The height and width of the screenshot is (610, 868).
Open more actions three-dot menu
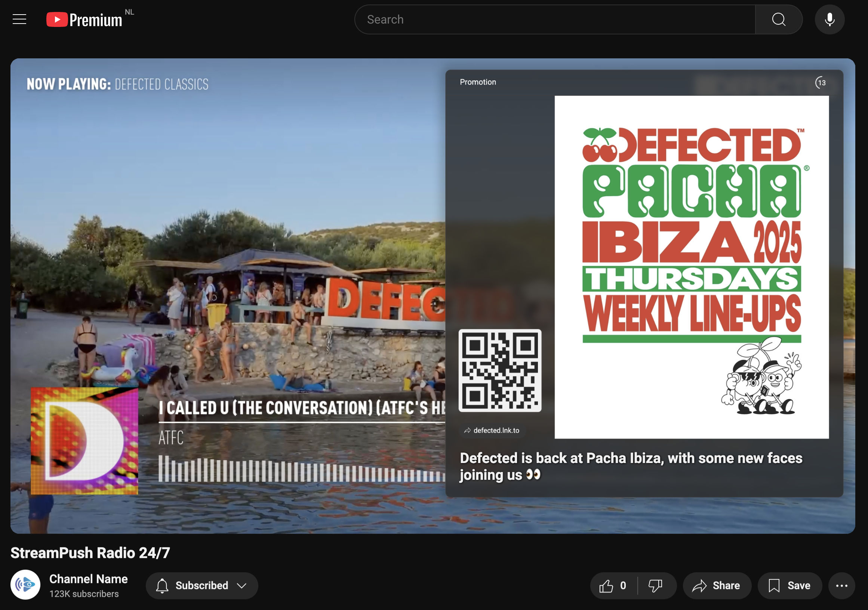(x=841, y=586)
